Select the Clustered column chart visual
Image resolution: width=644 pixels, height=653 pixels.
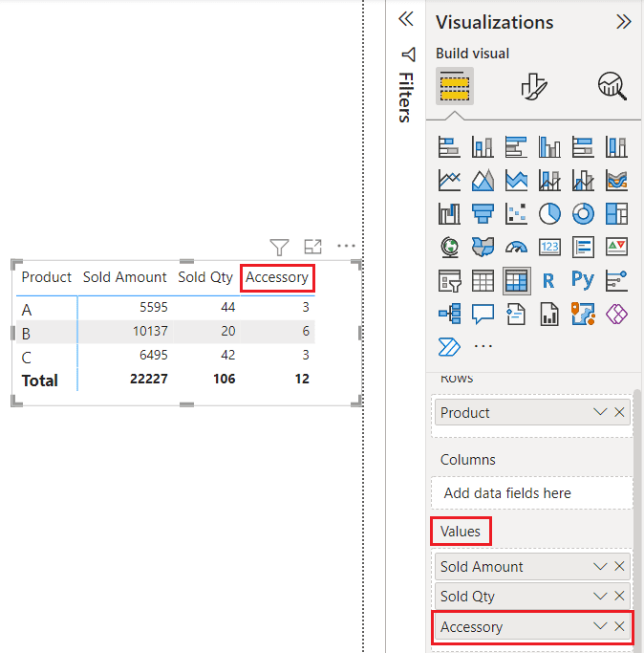click(549, 147)
